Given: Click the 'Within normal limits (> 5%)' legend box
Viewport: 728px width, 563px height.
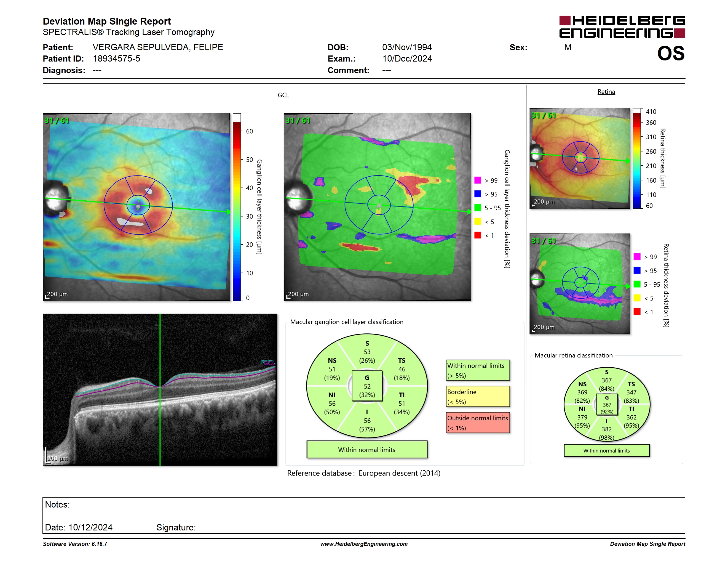Looking at the screenshot, I should (x=478, y=370).
